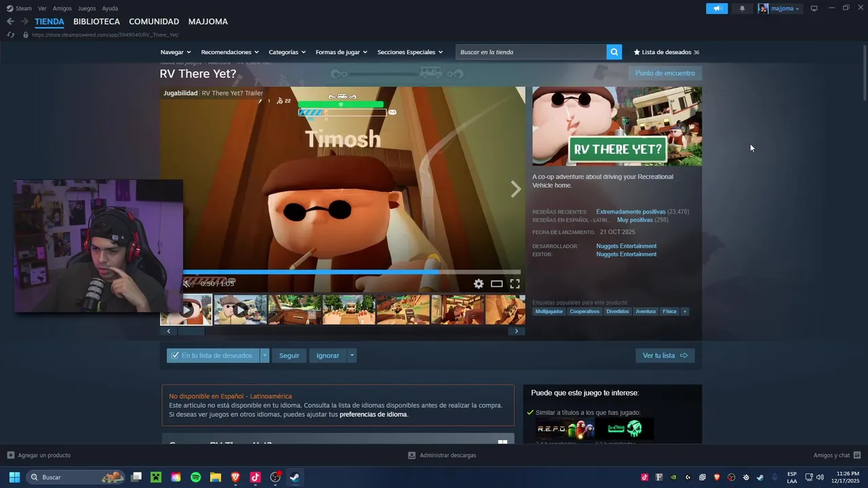The image size is (868, 488).
Task: Click Steam icon in the taskbar
Action: tap(295, 477)
